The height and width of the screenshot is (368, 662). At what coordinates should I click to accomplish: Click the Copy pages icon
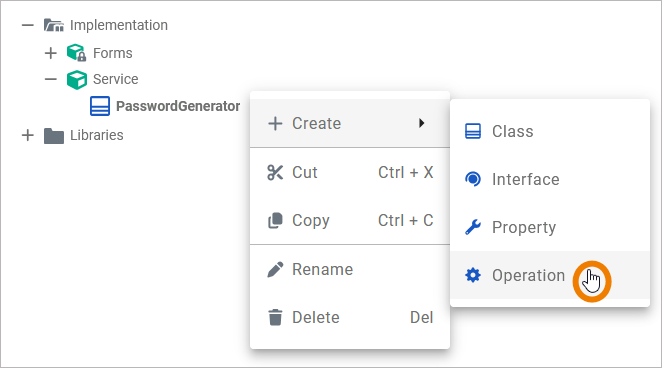275,220
